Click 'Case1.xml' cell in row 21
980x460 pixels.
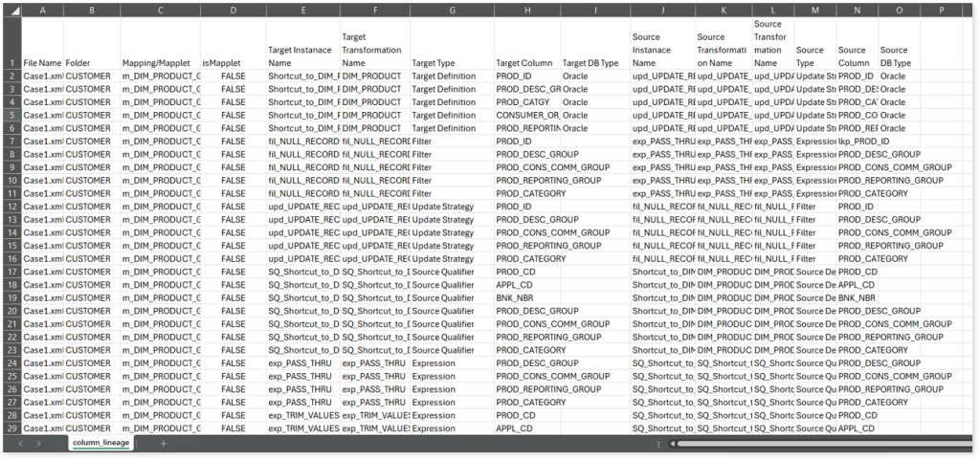pos(42,324)
